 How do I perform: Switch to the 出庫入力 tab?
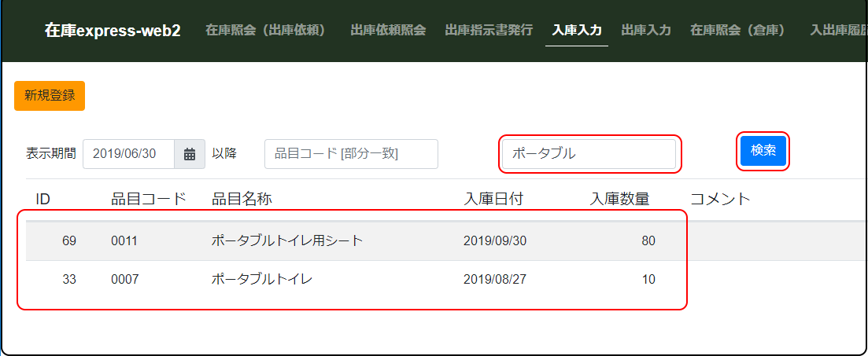(x=646, y=31)
